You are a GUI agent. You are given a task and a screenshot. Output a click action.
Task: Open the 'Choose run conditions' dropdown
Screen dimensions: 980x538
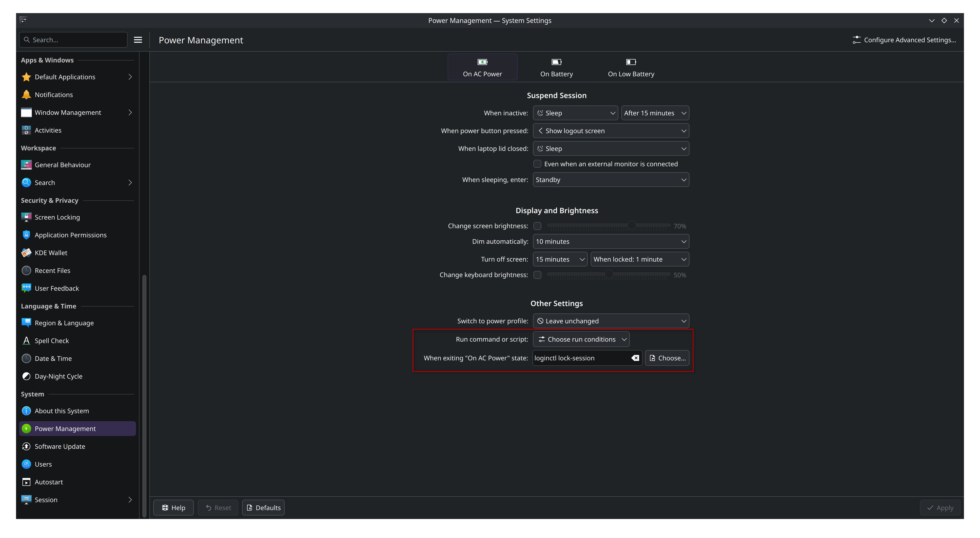[x=581, y=339]
